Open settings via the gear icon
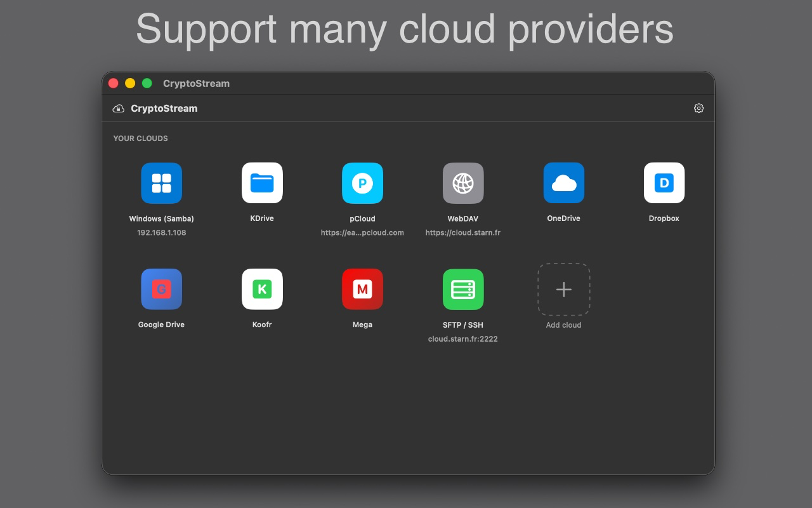812x508 pixels. tap(698, 109)
